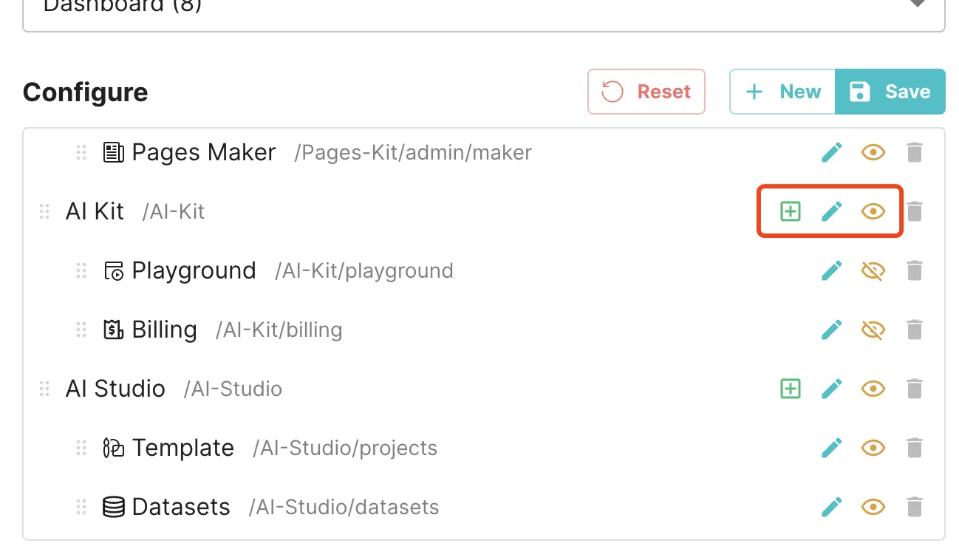Image resolution: width=959 pixels, height=560 pixels.
Task: Edit the Template entry
Action: [832, 448]
